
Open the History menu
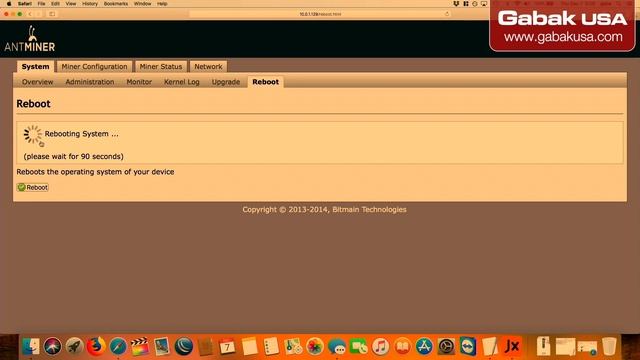[x=90, y=4]
